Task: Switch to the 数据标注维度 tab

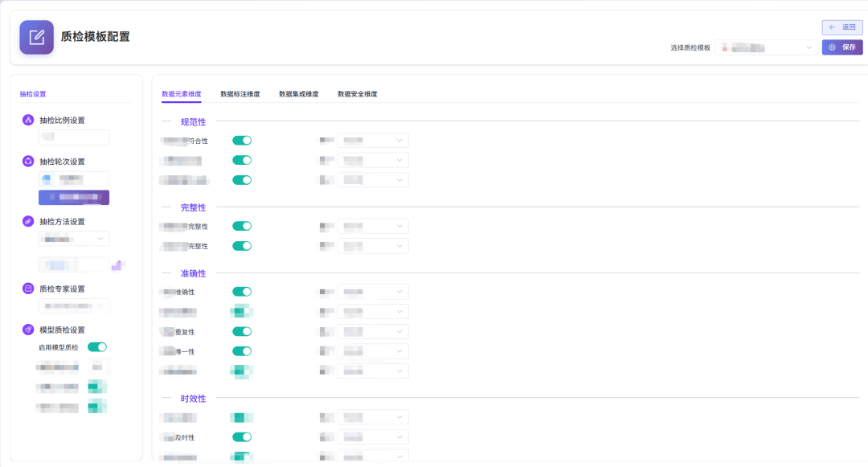Action: click(240, 94)
